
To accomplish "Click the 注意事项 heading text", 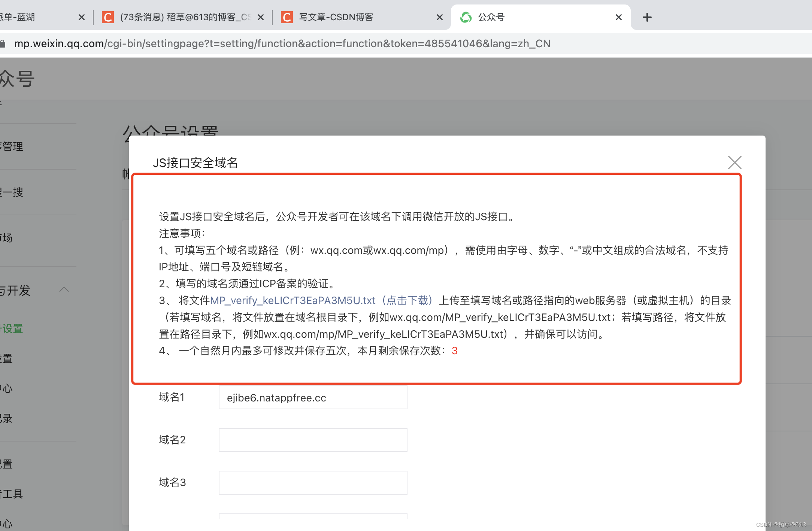I will [x=182, y=233].
